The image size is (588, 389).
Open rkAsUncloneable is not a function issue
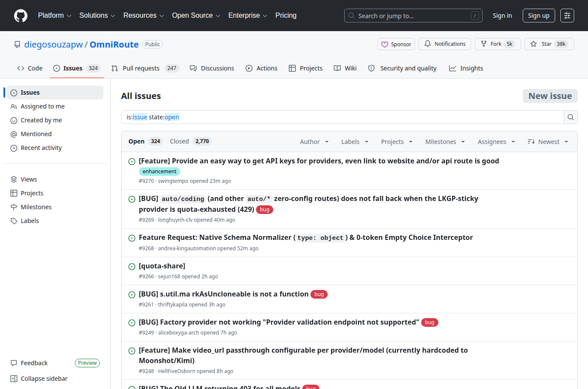point(224,294)
